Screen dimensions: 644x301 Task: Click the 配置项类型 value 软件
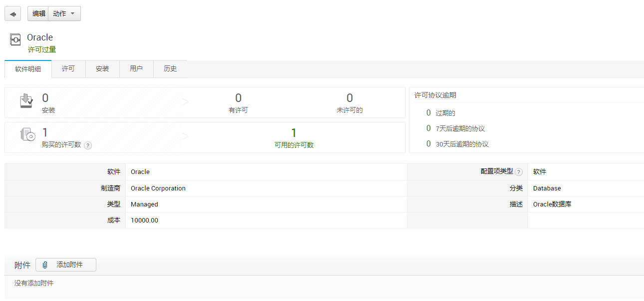[540, 172]
